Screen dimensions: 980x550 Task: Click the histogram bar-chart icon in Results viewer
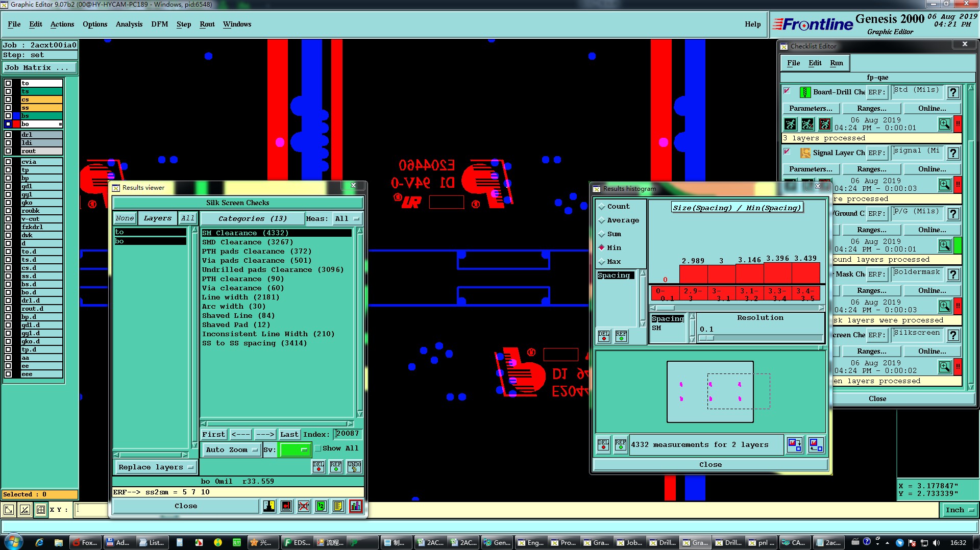coord(355,506)
